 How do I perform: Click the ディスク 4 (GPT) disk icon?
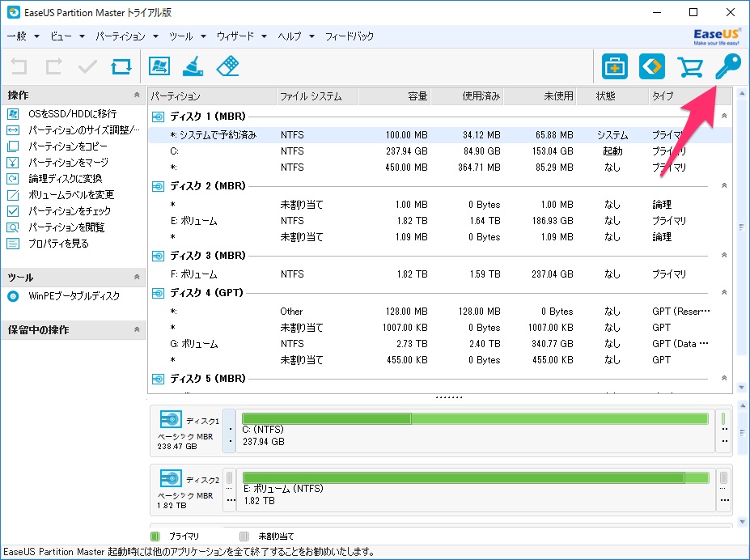(x=158, y=293)
